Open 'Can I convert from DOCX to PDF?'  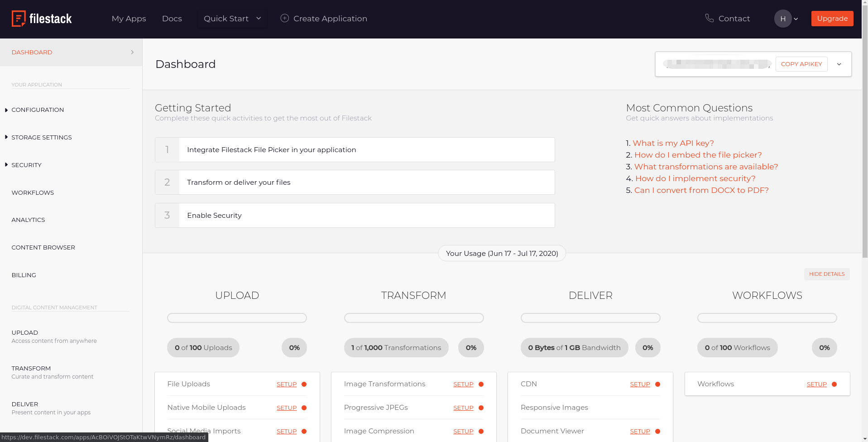[701, 190]
